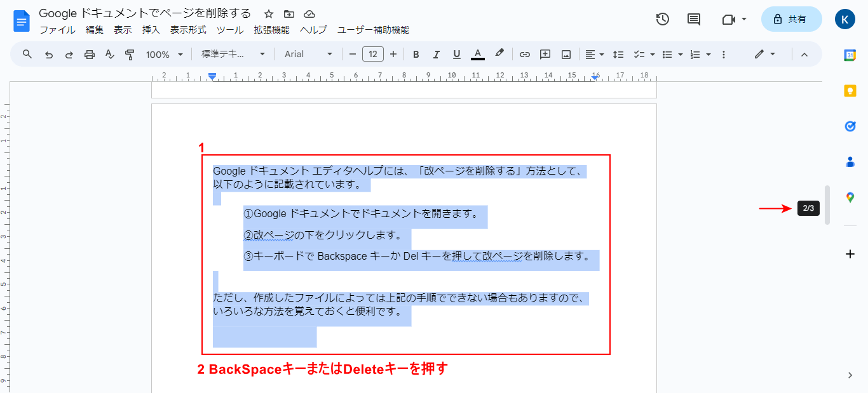Run spelling and grammar check

coord(110,55)
